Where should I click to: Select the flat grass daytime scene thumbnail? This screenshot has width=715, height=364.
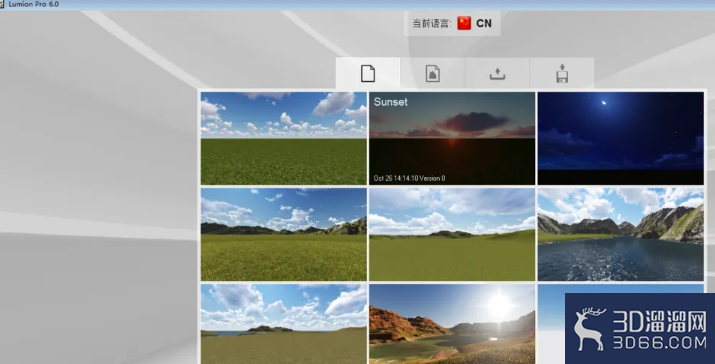[284, 138]
